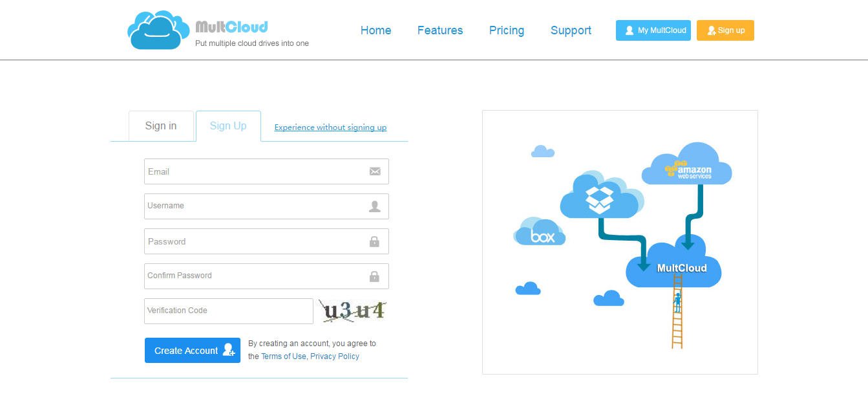This screenshot has height=416, width=868.
Task: Click the envelope icon in Email field
Action: 375,171
